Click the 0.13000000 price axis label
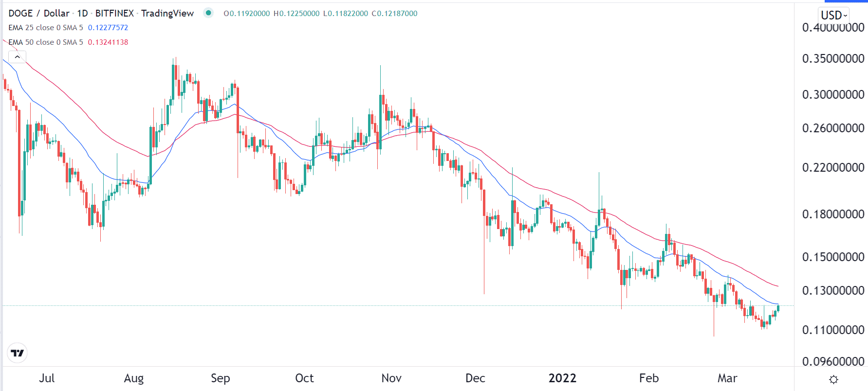 click(833, 291)
